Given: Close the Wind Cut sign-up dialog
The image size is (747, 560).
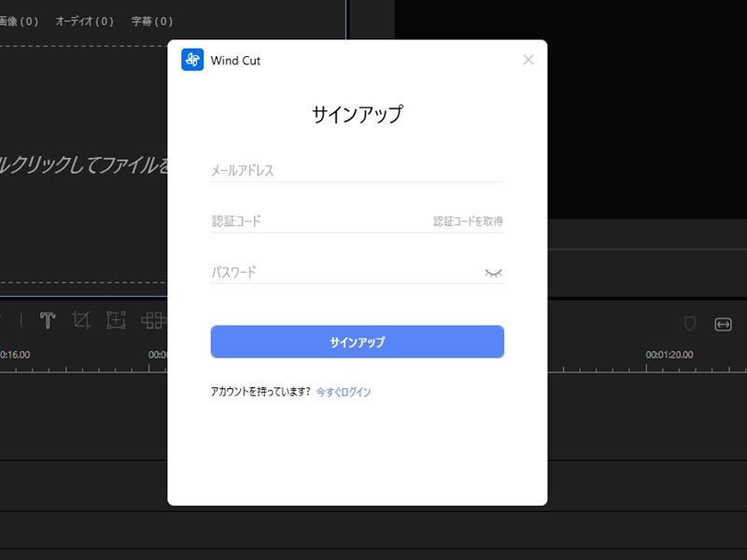Looking at the screenshot, I should [529, 60].
